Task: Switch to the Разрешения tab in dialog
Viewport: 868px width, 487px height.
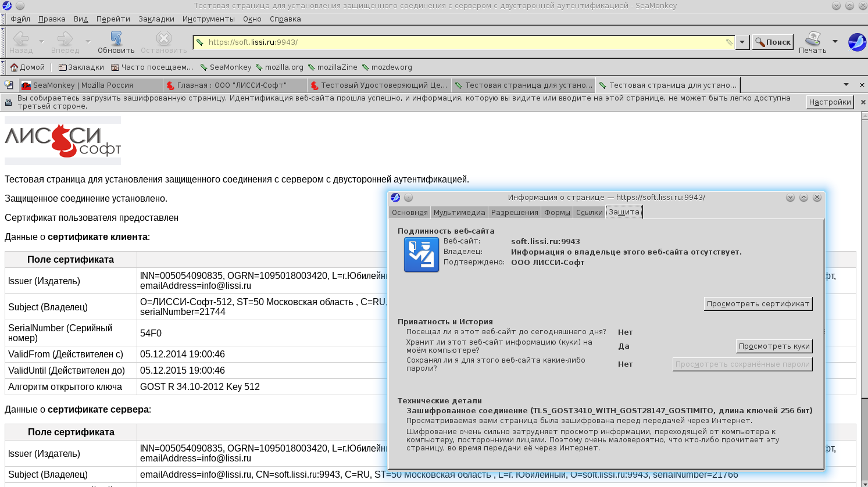Action: coord(514,213)
